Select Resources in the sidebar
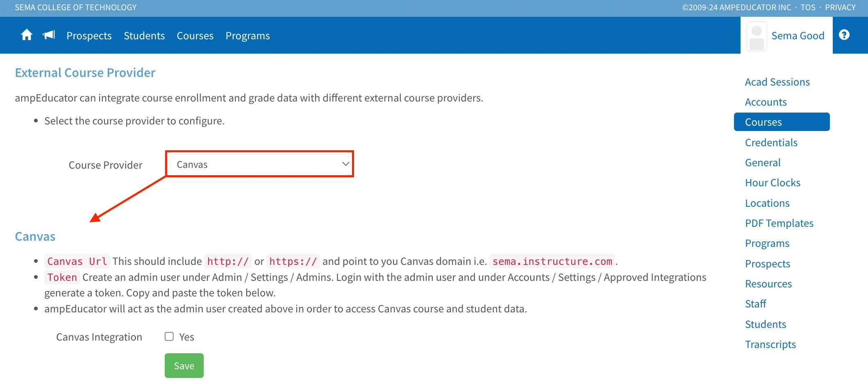868x384 pixels. pyautogui.click(x=768, y=284)
